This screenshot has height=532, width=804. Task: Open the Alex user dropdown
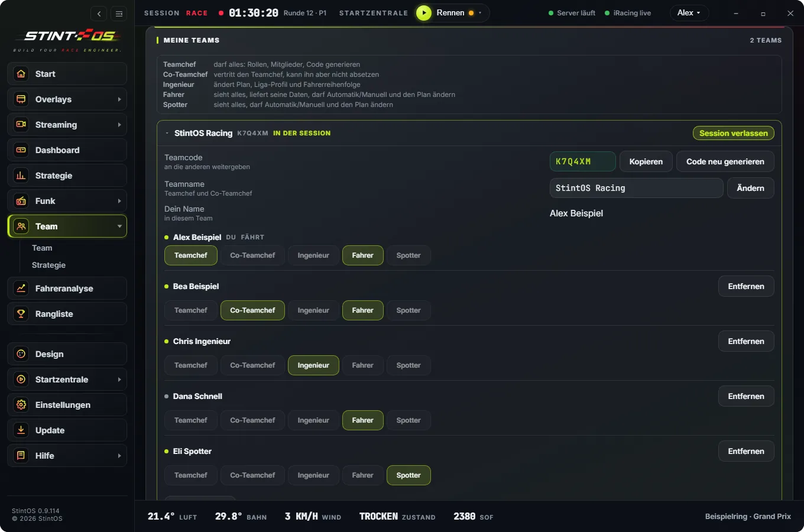[689, 13]
